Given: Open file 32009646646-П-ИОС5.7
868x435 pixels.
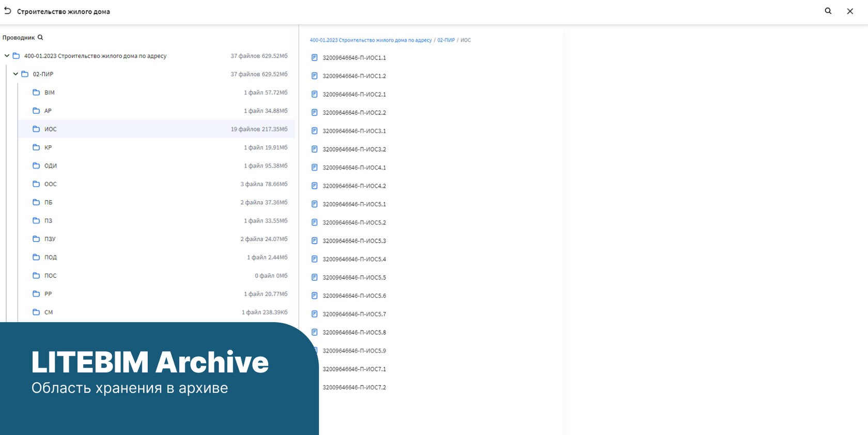Looking at the screenshot, I should click(354, 314).
